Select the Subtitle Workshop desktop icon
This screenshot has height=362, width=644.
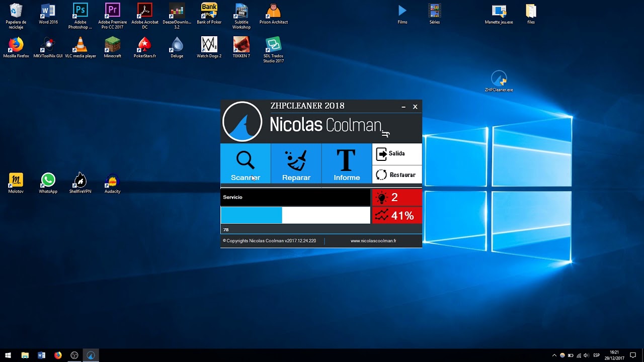click(242, 16)
